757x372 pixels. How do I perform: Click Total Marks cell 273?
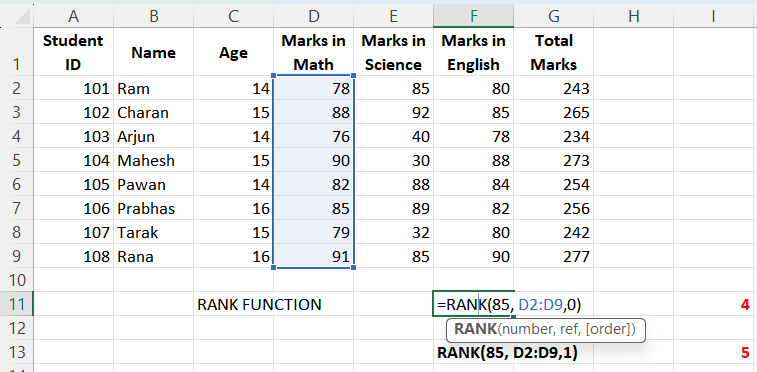(x=554, y=160)
